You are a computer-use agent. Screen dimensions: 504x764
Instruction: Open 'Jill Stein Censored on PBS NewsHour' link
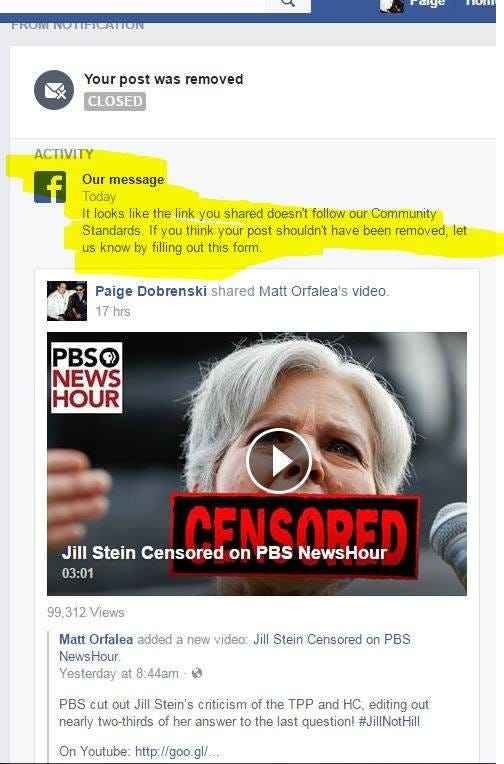pos(234,648)
